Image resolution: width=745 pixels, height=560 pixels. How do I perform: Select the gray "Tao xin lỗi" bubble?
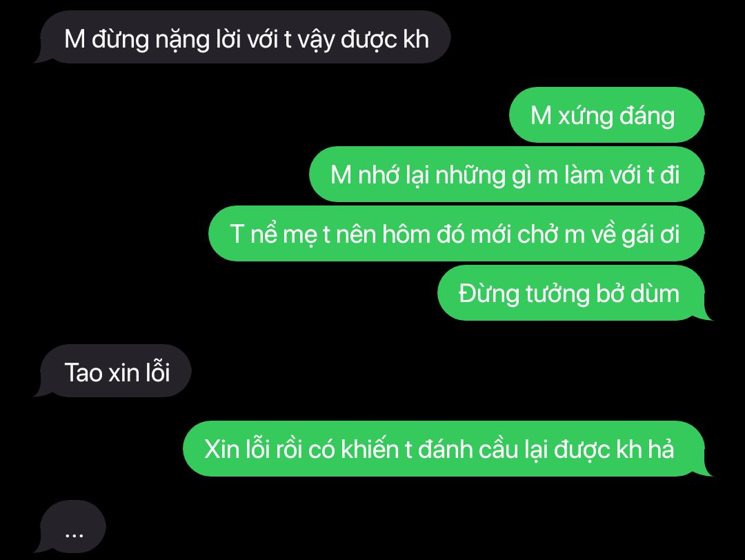(x=114, y=371)
